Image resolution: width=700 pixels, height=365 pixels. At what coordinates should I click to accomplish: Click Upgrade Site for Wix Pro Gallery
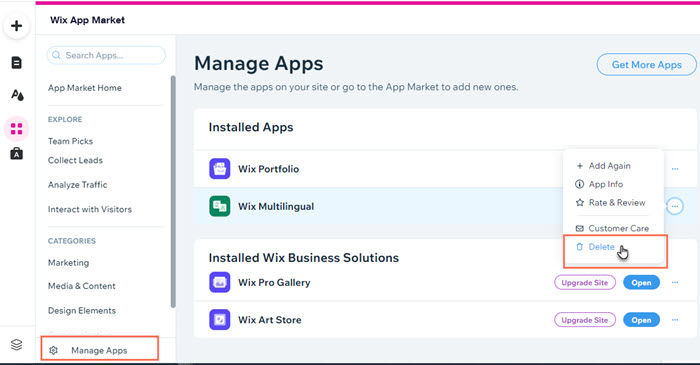(585, 282)
